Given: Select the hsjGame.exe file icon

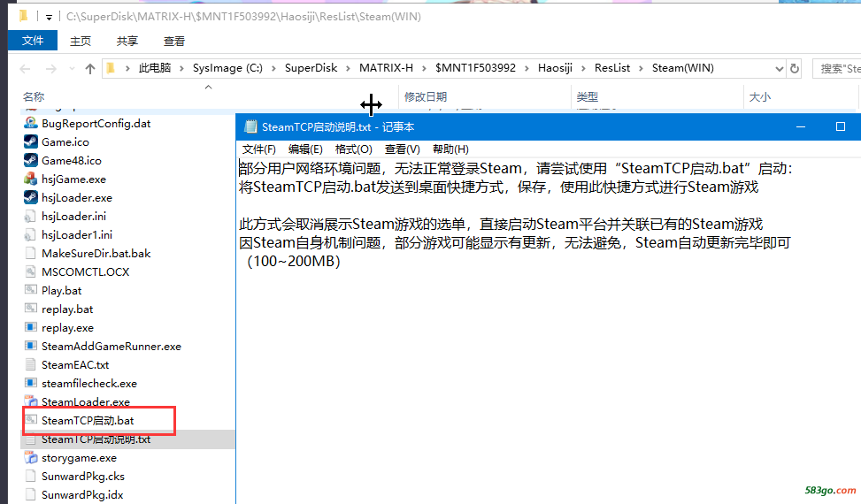Looking at the screenshot, I should pos(31,179).
